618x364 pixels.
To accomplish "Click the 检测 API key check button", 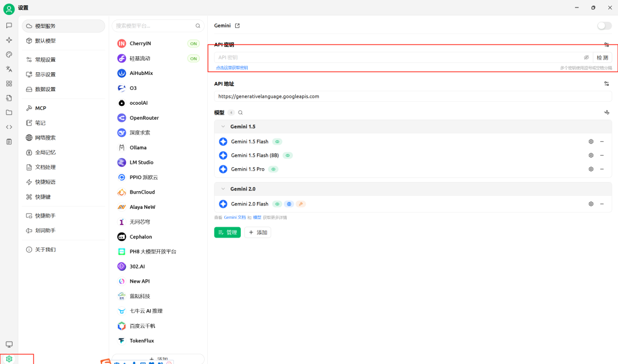I will [602, 58].
